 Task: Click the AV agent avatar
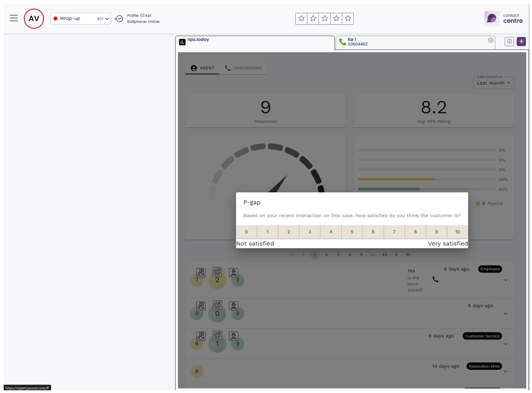coord(34,19)
